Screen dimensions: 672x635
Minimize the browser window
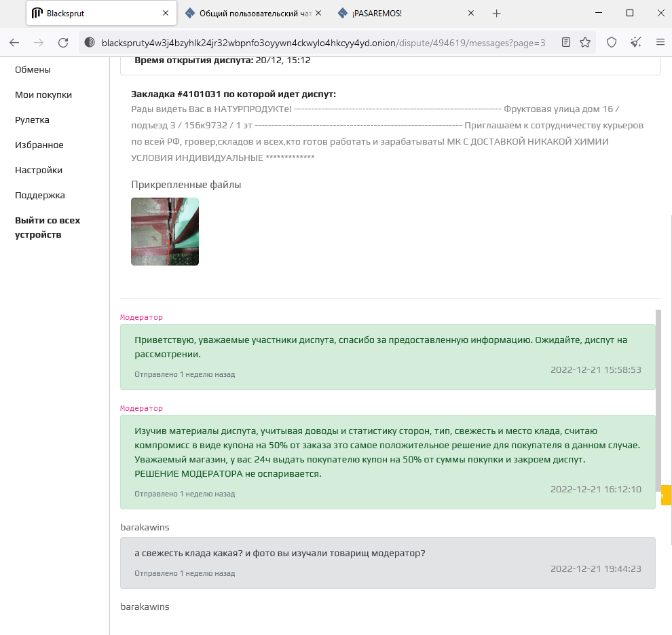coord(599,13)
